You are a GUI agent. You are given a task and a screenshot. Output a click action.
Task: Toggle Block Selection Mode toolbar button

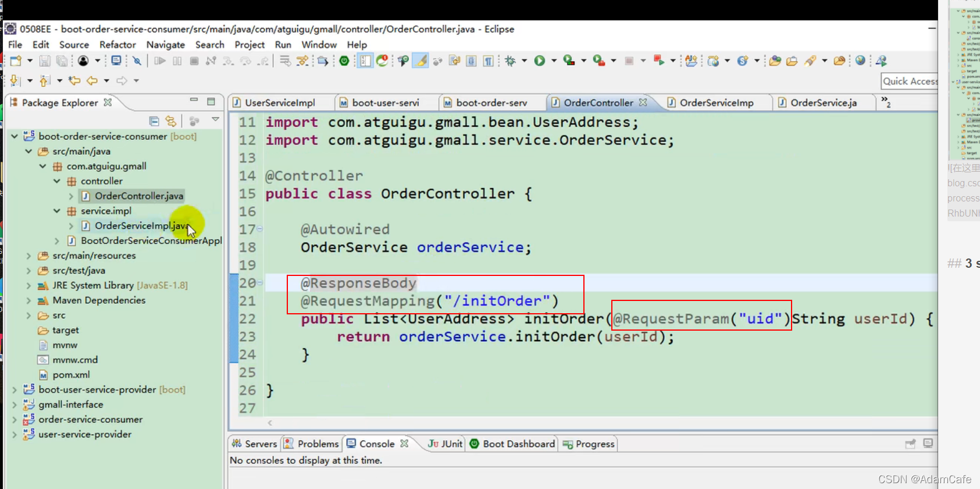[472, 61]
